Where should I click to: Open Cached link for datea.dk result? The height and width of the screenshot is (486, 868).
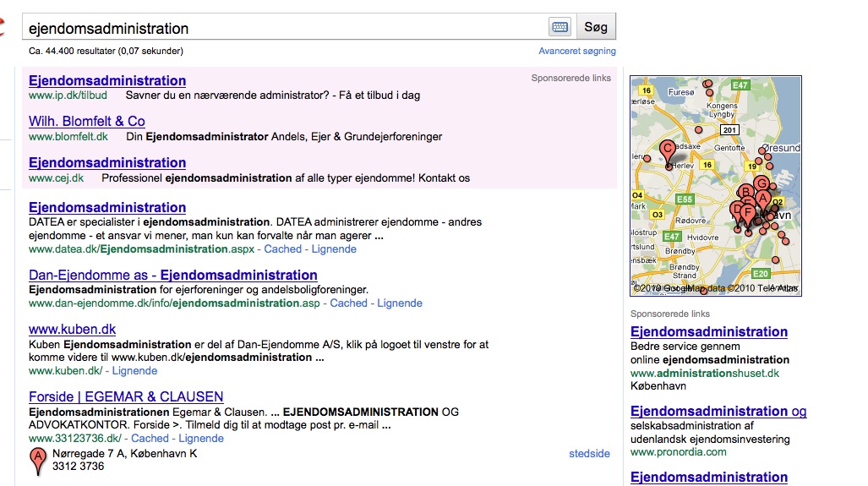tap(283, 249)
